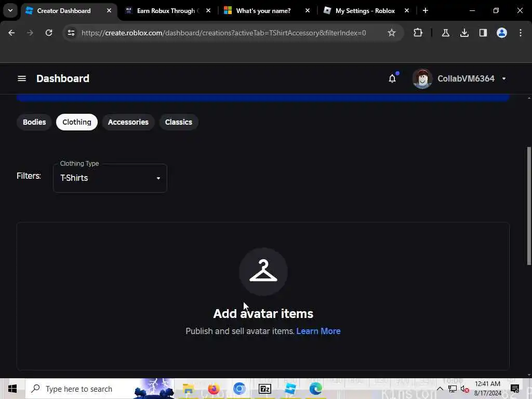Screen dimensions: 532x399
Task: Open the Windows notification center
Action: click(515, 389)
